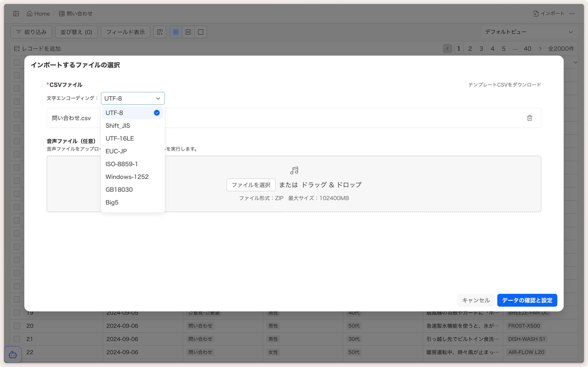The height and width of the screenshot is (367, 588).
Task: Click ファイルを選択 in audio drop zone
Action: pyautogui.click(x=251, y=185)
